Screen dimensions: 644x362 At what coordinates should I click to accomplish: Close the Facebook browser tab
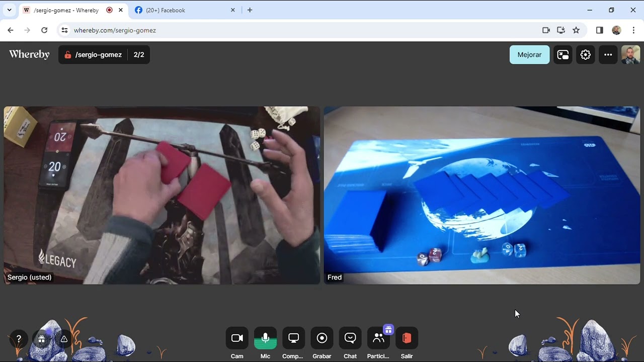pos(232,10)
